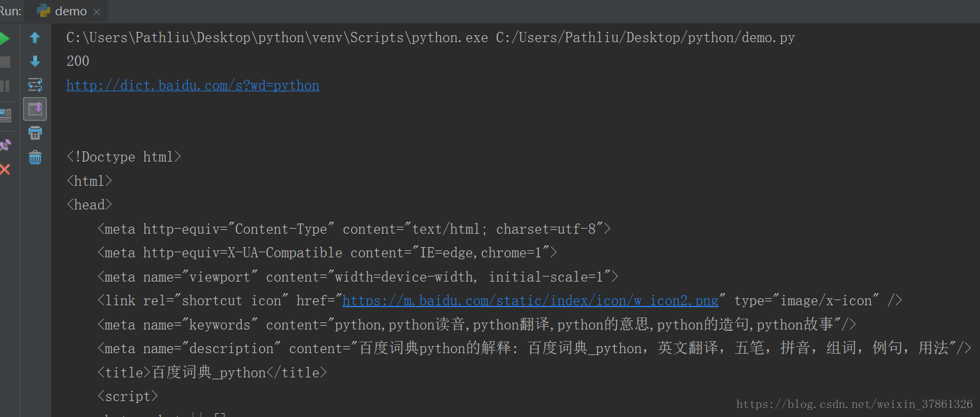Click the Print output icon

(35, 133)
